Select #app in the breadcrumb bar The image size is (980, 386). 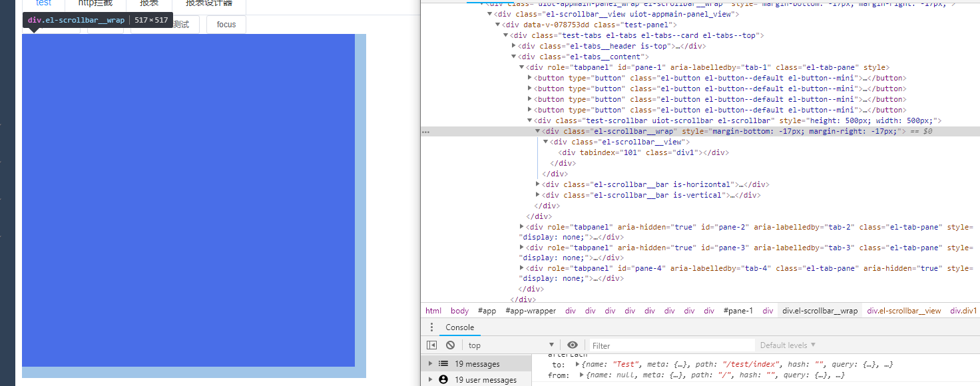[x=487, y=311]
